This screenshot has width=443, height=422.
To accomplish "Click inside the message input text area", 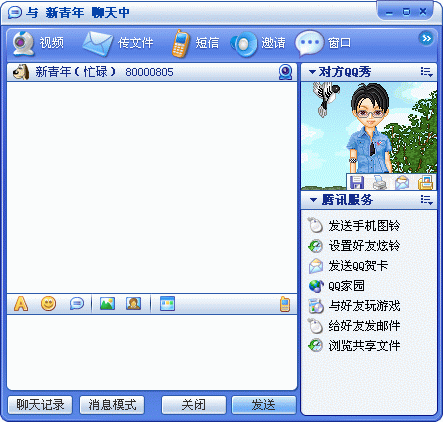I will [152, 352].
